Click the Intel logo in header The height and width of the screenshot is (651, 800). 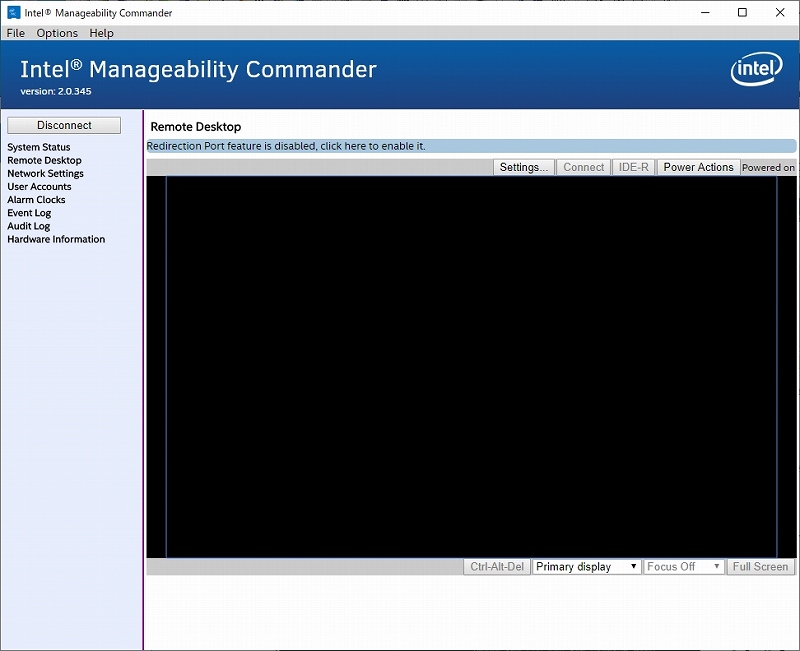click(756, 70)
